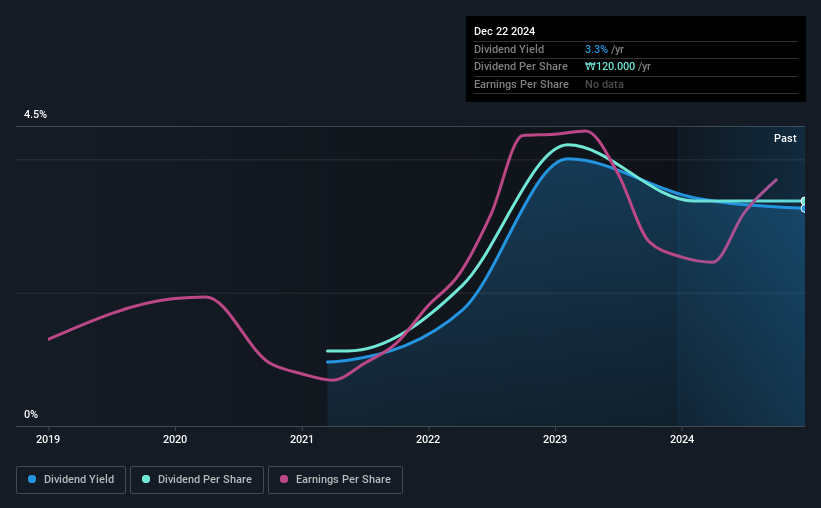Click the Past region label
The image size is (821, 508).
click(785, 138)
